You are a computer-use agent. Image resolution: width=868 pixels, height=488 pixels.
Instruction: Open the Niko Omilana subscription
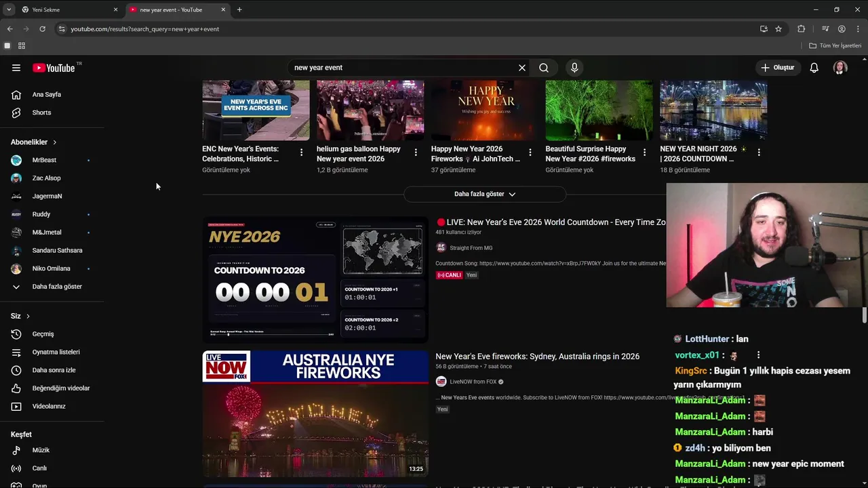(52, 268)
